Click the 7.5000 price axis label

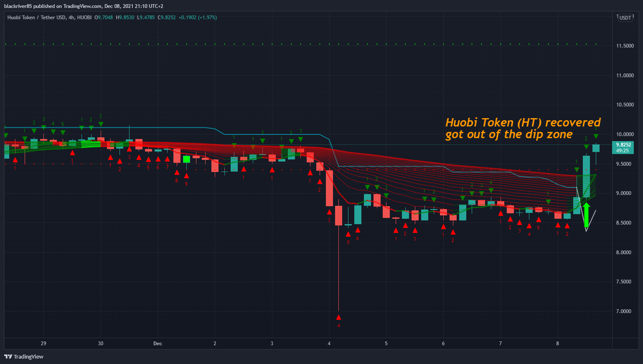[624, 282]
